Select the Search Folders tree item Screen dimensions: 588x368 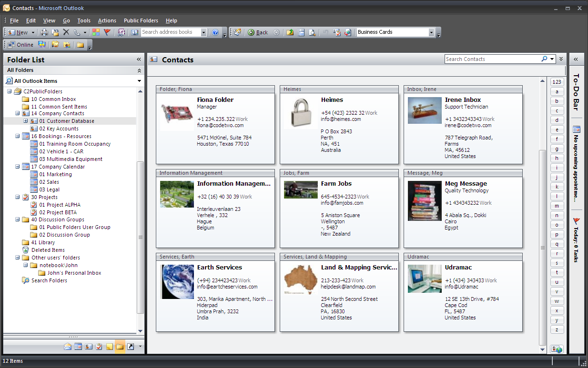49,280
